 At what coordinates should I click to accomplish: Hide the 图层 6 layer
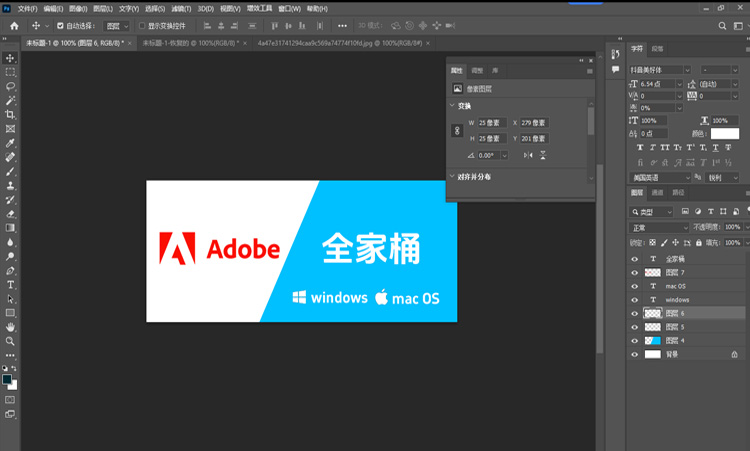pyautogui.click(x=635, y=313)
